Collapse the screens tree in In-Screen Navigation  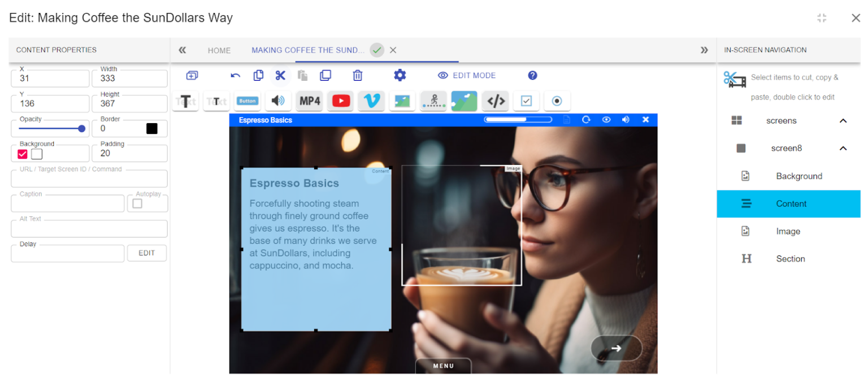click(x=844, y=120)
